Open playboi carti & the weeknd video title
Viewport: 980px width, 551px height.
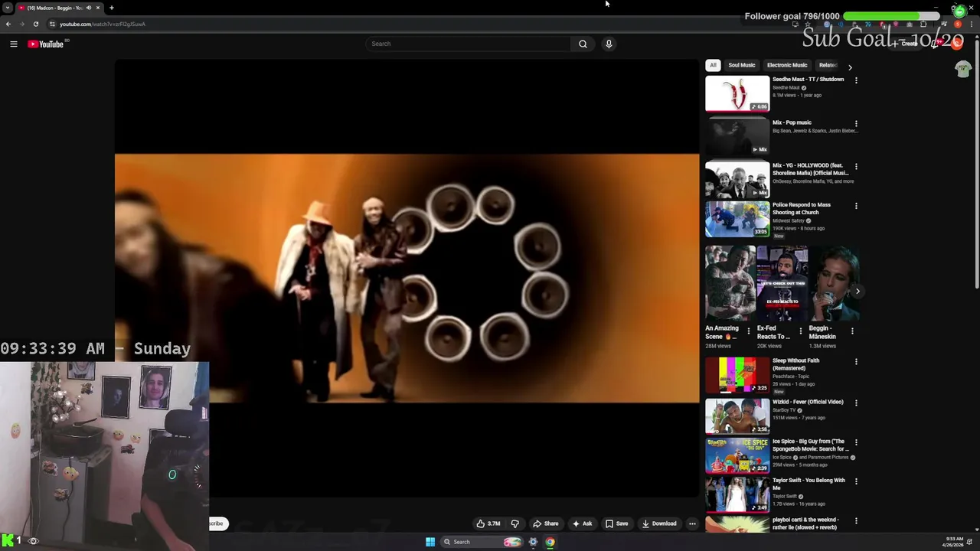(805, 523)
